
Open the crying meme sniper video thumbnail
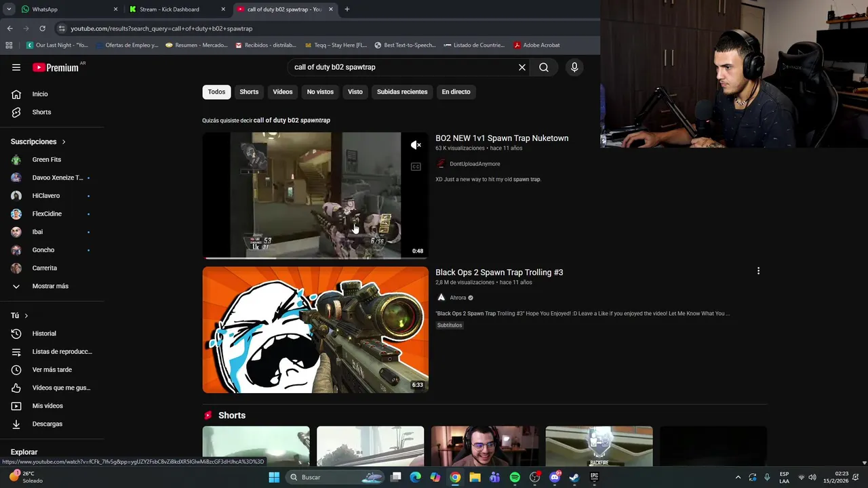coord(315,329)
